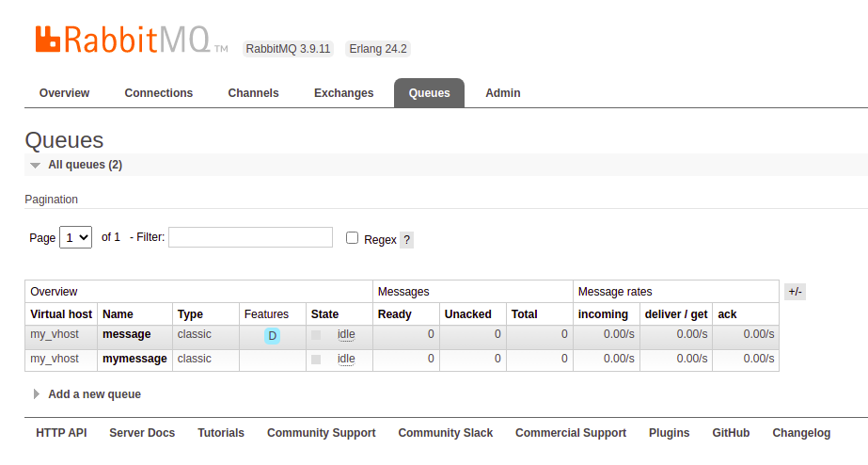Open the mymessage queue link

point(134,359)
